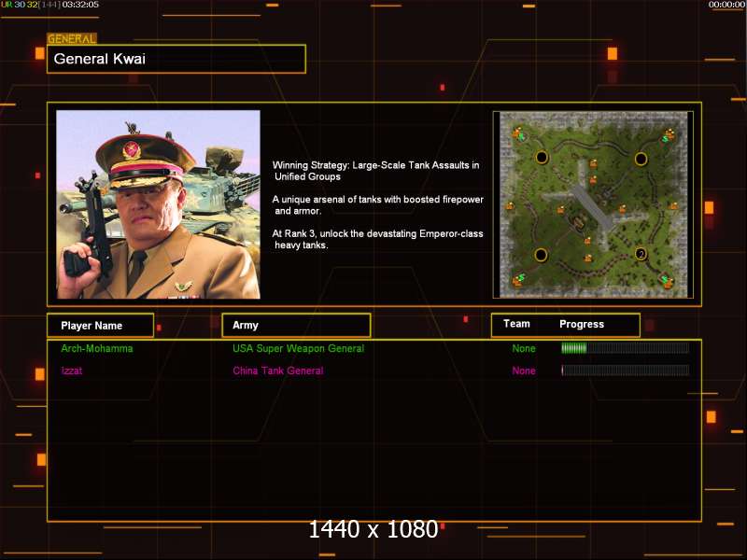
Task: Click General Kwai's portrait image
Action: [158, 204]
